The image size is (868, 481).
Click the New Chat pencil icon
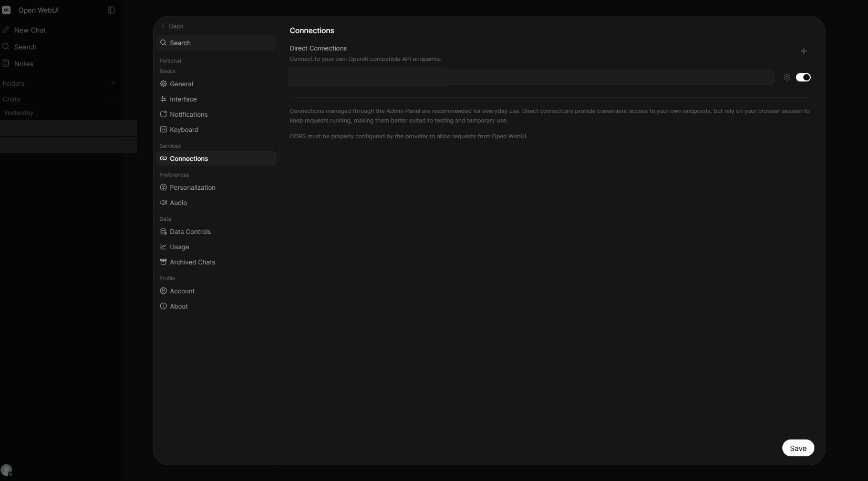tap(6, 30)
